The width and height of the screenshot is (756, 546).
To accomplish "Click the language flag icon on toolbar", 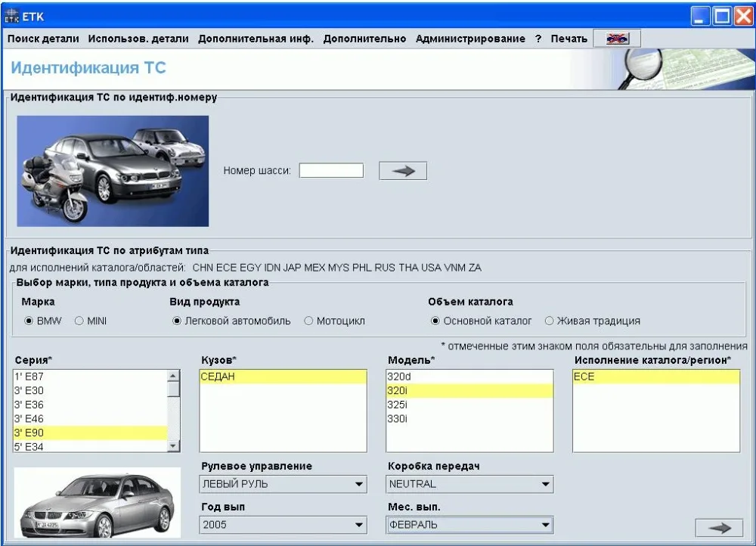I will pyautogui.click(x=617, y=38).
